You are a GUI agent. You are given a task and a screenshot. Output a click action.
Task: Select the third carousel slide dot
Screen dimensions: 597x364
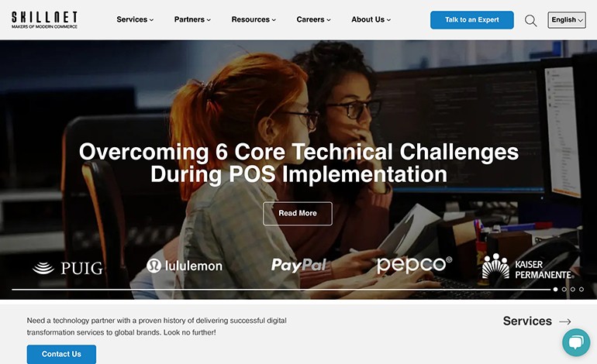coord(573,290)
